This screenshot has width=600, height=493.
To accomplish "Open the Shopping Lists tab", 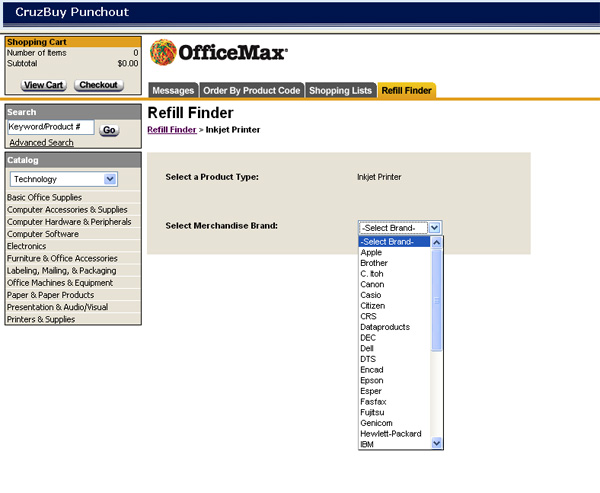I will pyautogui.click(x=341, y=90).
